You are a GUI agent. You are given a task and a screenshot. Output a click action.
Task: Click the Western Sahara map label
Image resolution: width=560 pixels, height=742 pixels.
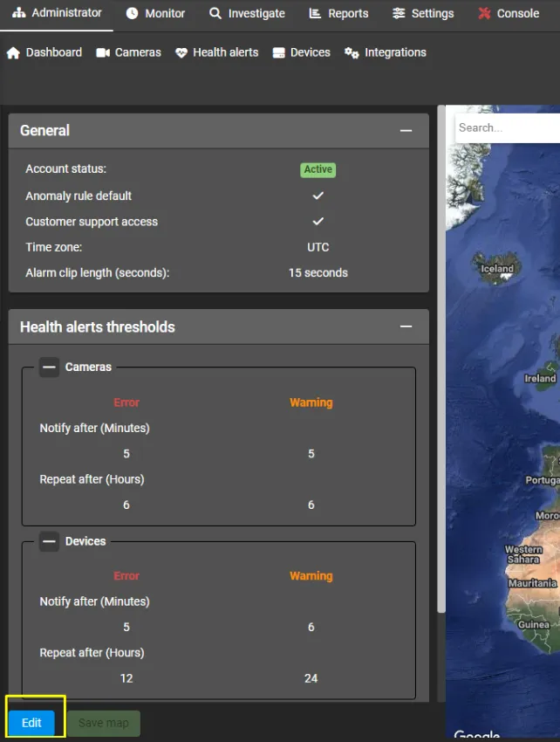pos(523,554)
